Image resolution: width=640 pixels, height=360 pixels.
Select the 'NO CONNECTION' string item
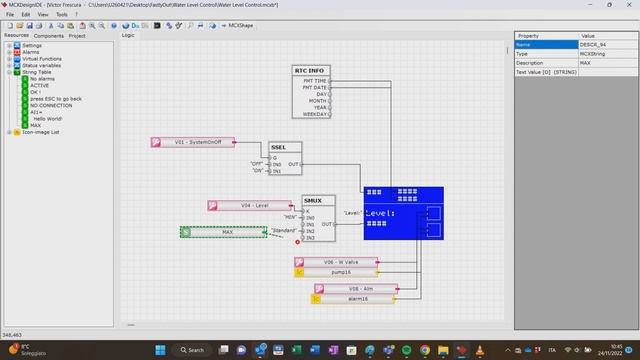pyautogui.click(x=51, y=105)
